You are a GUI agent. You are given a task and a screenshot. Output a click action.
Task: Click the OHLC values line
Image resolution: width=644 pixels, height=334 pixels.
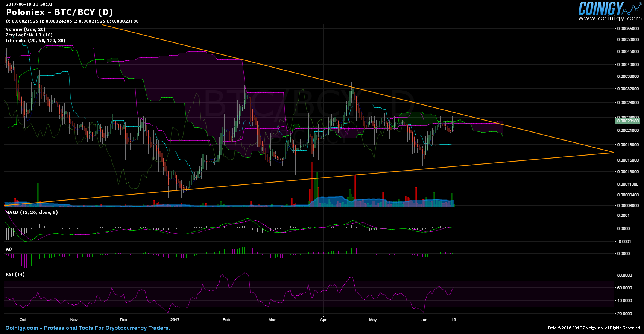[72, 21]
